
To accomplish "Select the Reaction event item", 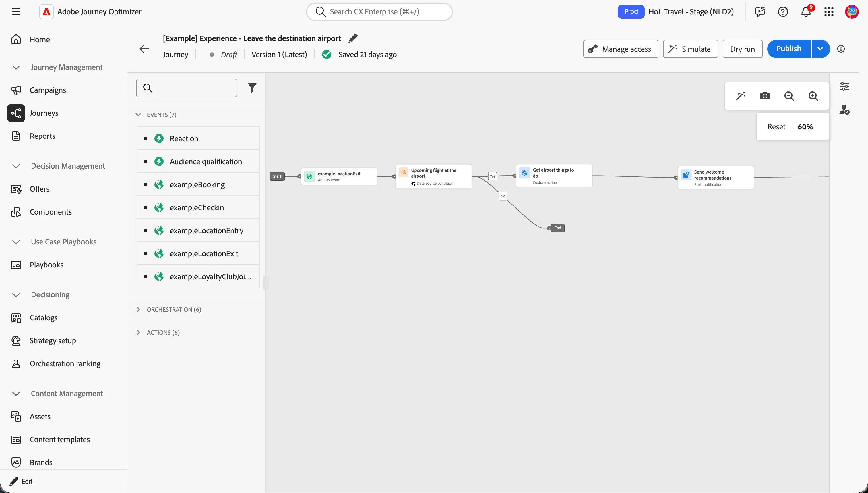I will 198,138.
